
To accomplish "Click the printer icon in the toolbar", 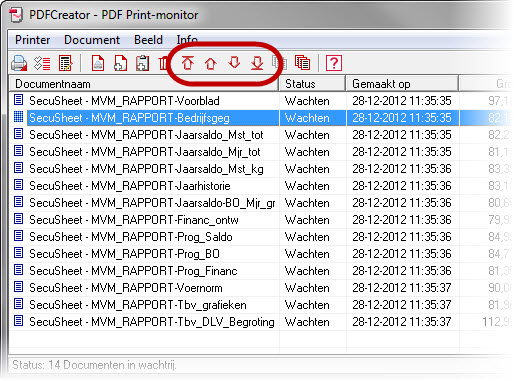I will (x=19, y=63).
